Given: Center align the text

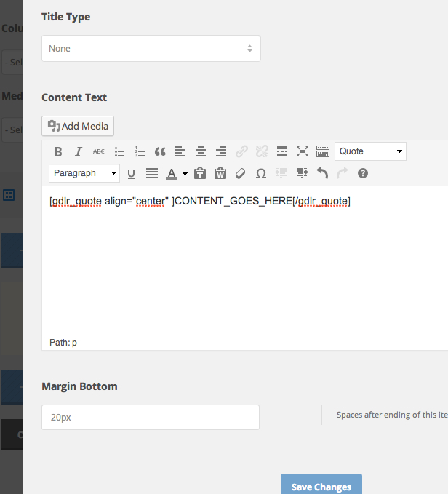Looking at the screenshot, I should [x=201, y=151].
